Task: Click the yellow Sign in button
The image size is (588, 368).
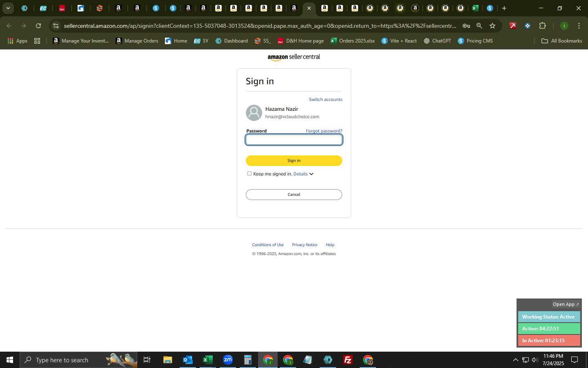Action: pos(294,161)
